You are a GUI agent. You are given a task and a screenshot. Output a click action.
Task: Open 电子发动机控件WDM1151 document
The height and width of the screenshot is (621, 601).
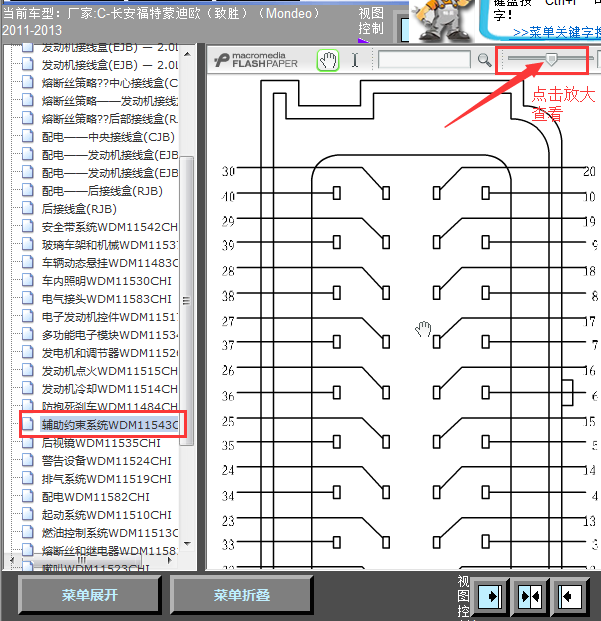[110, 317]
